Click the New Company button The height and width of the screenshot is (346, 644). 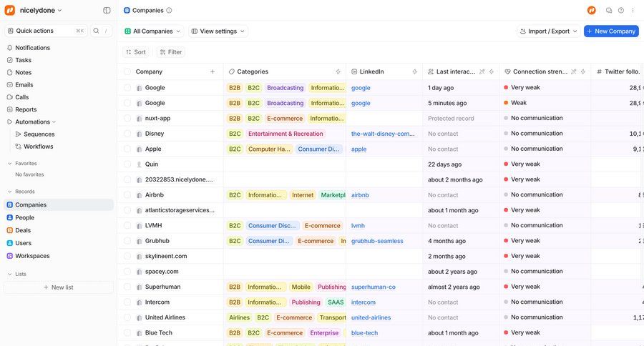611,31
